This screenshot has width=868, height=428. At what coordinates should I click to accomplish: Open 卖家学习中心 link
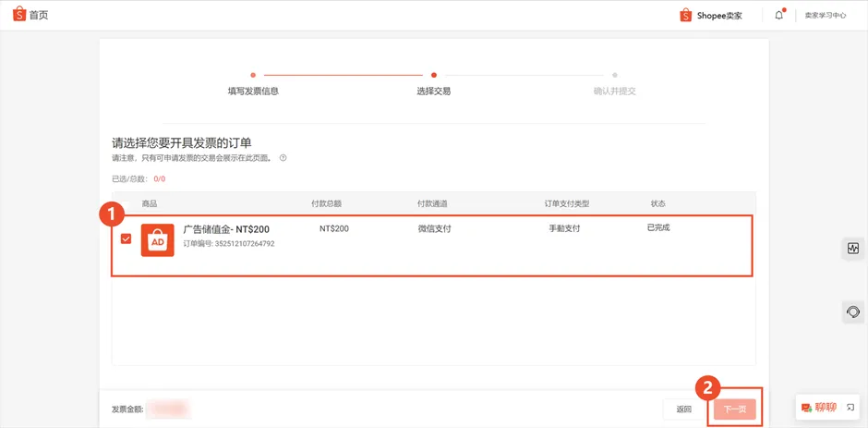[826, 16]
